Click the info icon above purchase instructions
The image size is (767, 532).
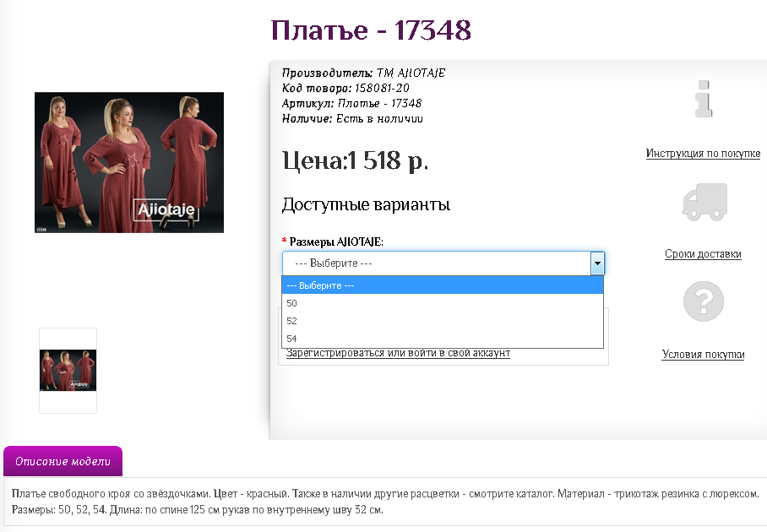click(x=704, y=99)
